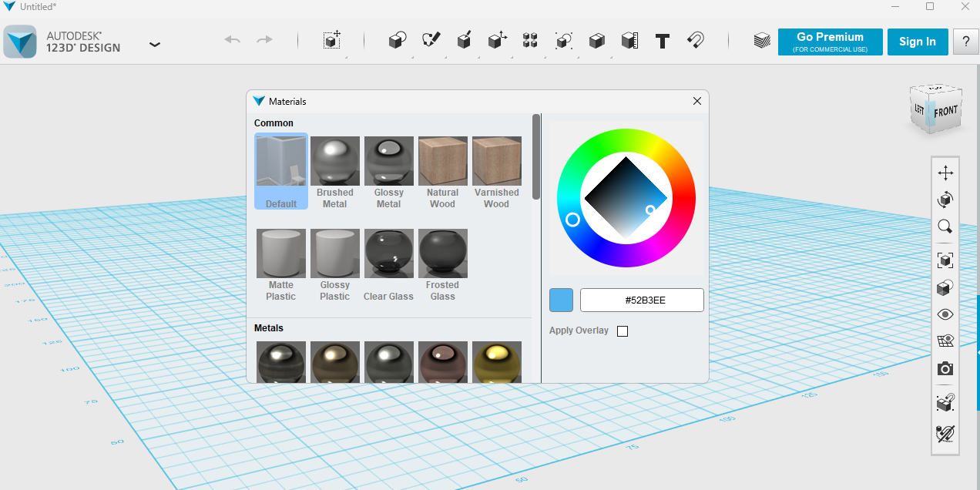980x490 pixels.
Task: Click the Fit to view icon
Action: point(945,260)
